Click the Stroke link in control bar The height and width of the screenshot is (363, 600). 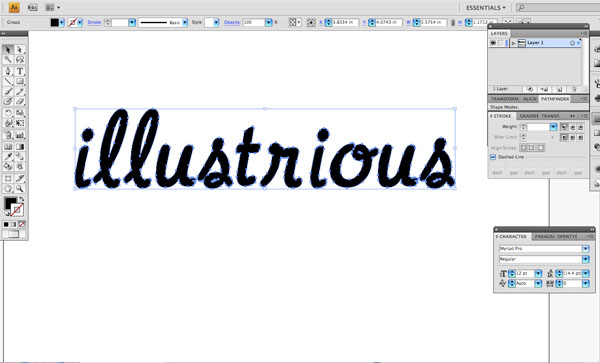pyautogui.click(x=94, y=22)
